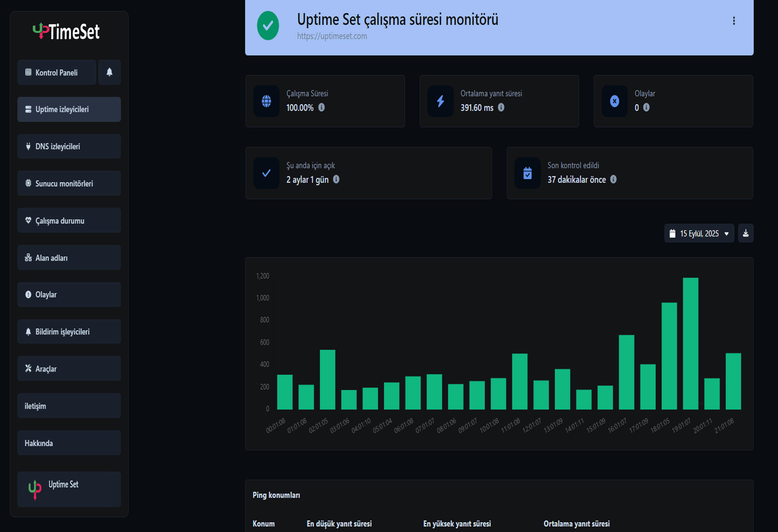
Task: Click the notification bell icon in sidebar
Action: tap(109, 72)
